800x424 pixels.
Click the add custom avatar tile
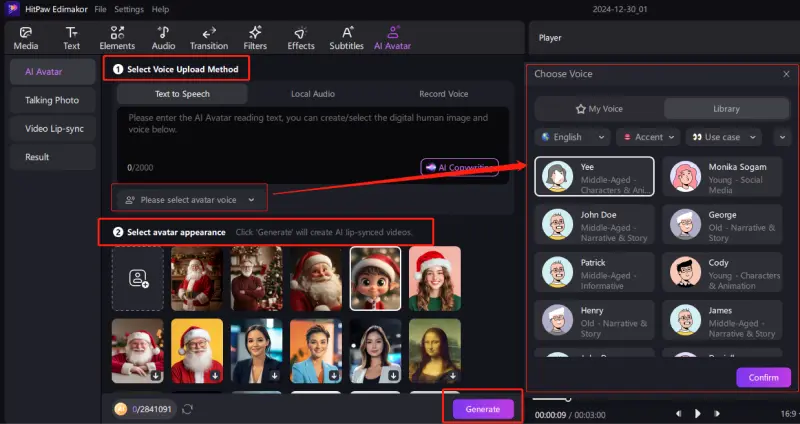point(139,277)
